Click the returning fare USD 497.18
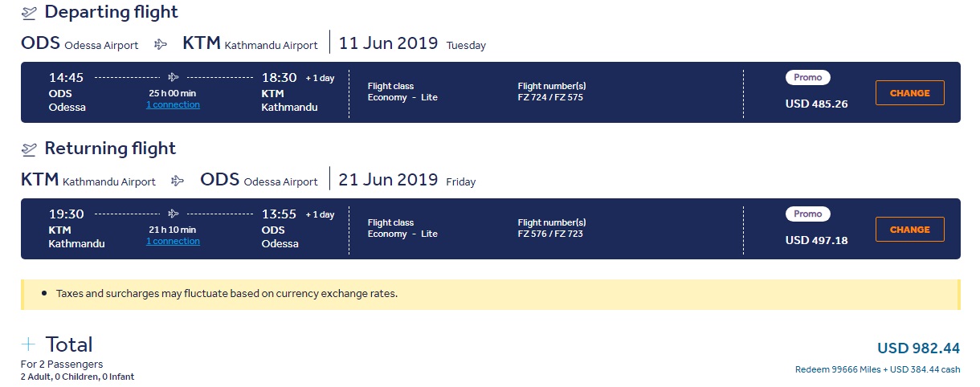 816,240
